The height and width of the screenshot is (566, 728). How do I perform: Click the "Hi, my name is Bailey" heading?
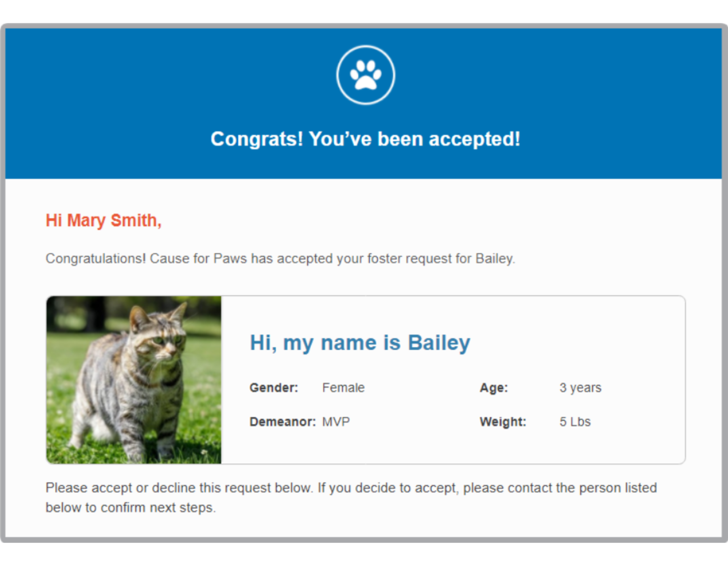(x=360, y=343)
